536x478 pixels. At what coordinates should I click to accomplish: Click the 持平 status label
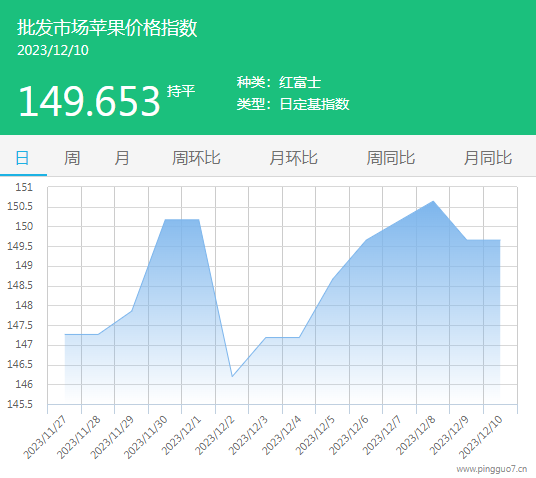point(181,91)
